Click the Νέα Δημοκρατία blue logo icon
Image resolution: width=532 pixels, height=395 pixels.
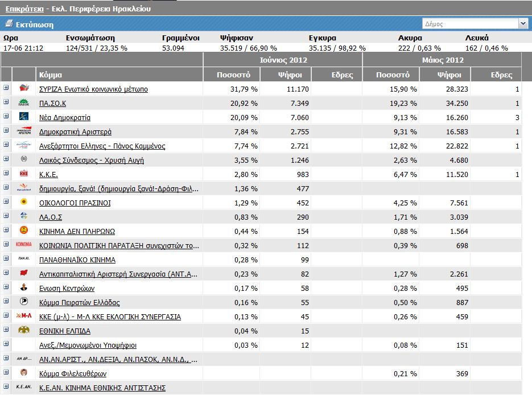(24, 117)
